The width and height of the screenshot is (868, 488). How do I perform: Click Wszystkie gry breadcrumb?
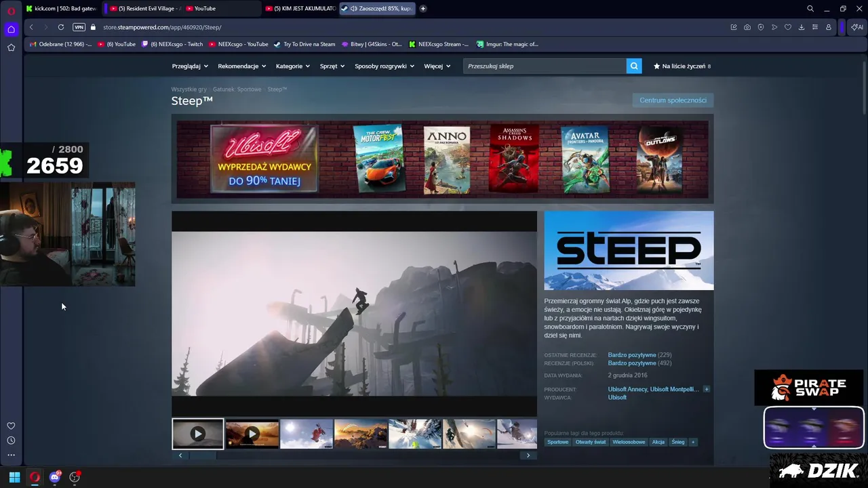(189, 89)
